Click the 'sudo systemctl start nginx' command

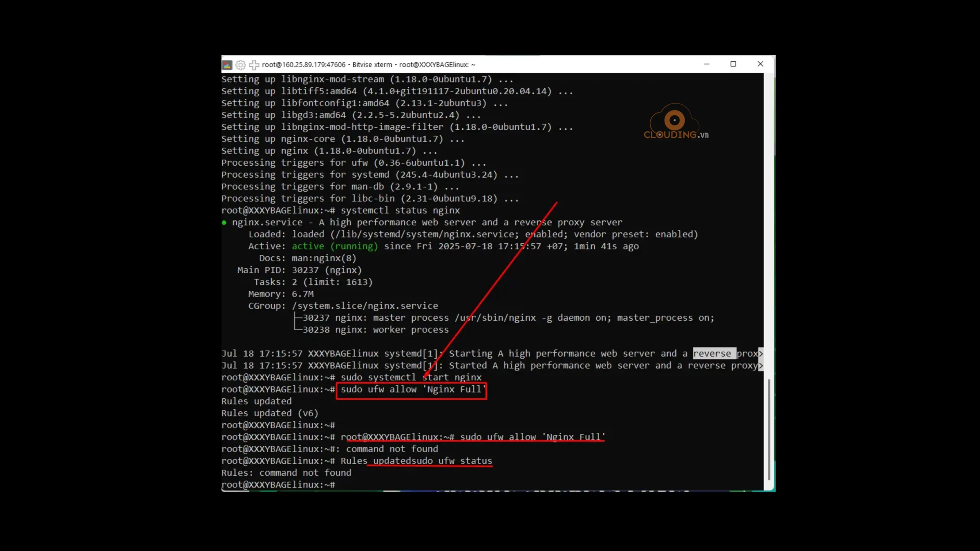411,377
